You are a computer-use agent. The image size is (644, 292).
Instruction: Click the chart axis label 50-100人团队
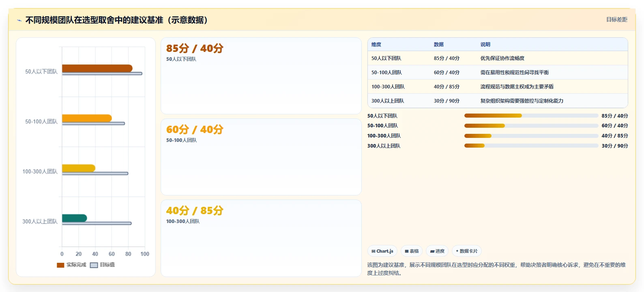41,122
